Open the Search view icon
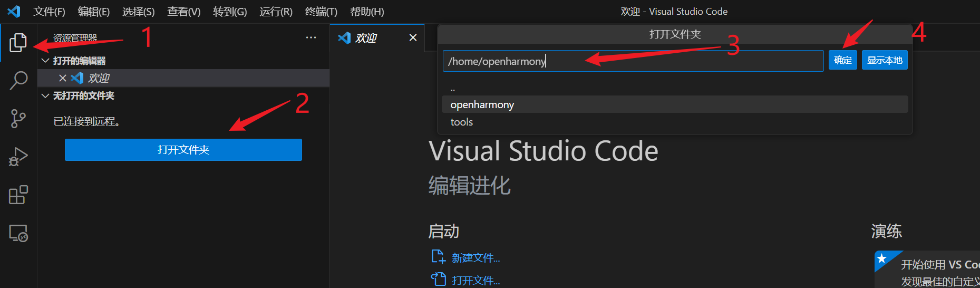The height and width of the screenshot is (288, 980). 18,81
